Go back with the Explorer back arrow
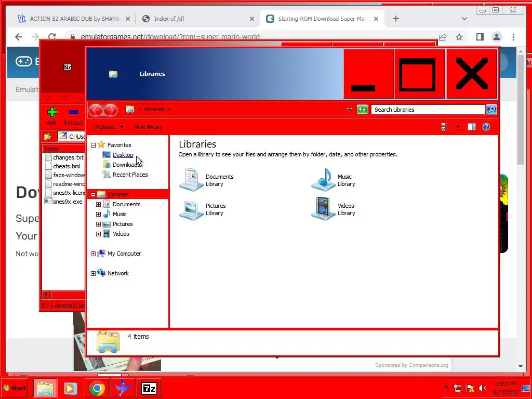 96,110
